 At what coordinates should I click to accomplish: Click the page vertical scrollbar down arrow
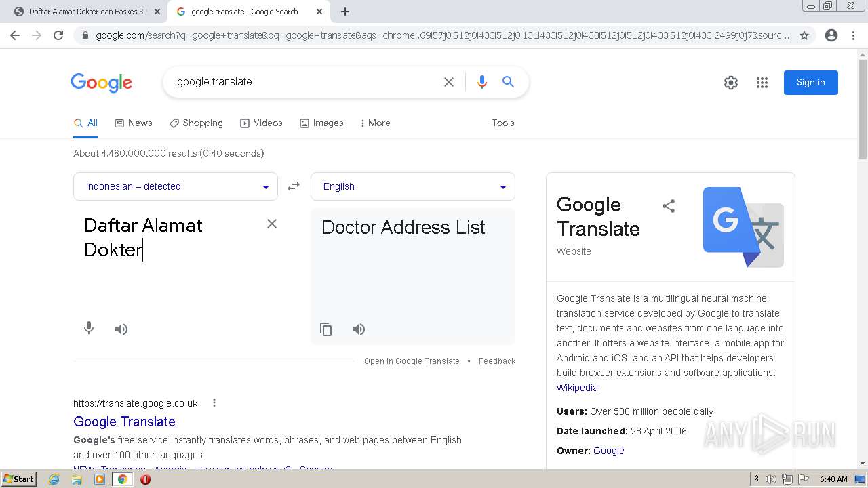pyautogui.click(x=863, y=463)
